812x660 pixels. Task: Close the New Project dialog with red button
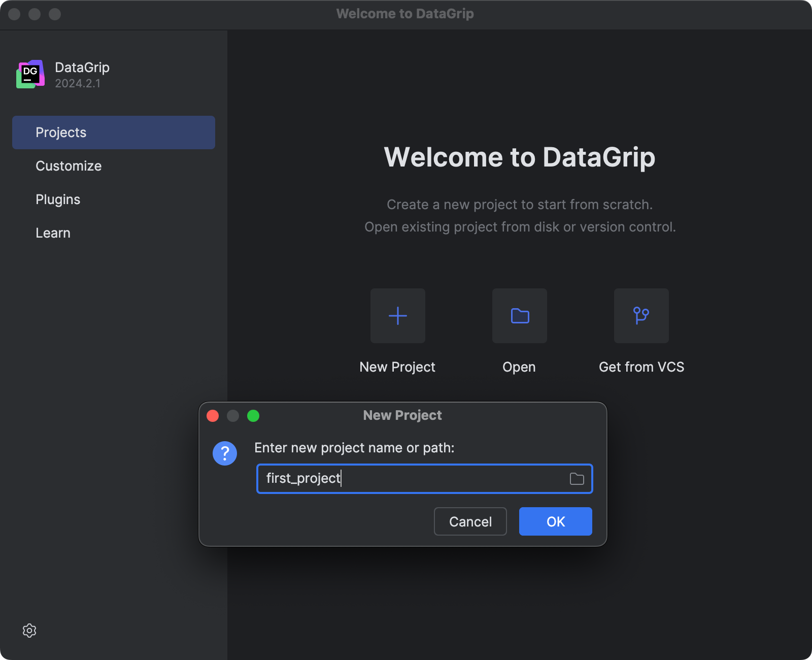[x=213, y=416]
